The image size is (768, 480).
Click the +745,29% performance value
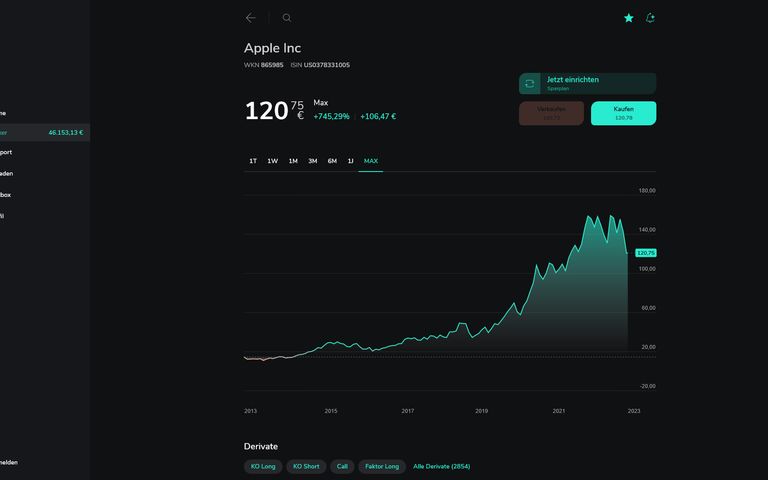coord(332,117)
